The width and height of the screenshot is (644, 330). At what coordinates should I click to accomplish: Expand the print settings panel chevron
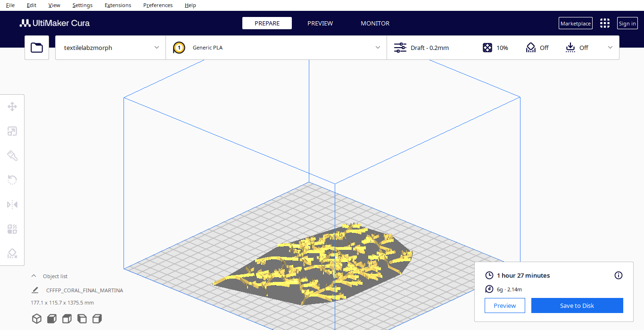pos(610,48)
